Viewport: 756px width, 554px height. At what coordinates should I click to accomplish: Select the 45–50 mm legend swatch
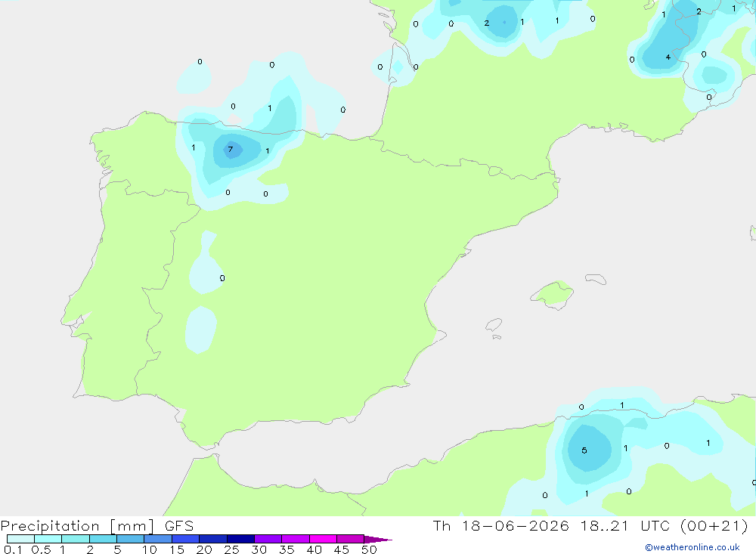click(x=350, y=539)
